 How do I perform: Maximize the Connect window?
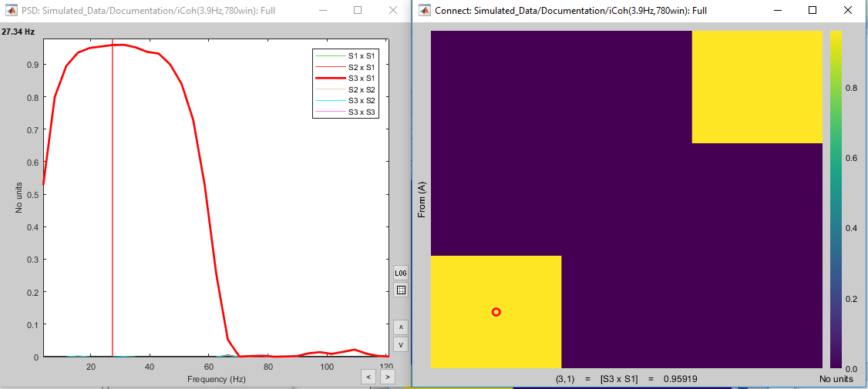click(x=812, y=10)
